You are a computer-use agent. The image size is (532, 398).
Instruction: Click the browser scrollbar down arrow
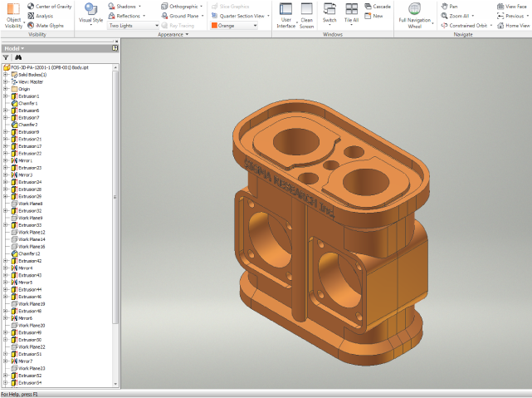click(115, 384)
